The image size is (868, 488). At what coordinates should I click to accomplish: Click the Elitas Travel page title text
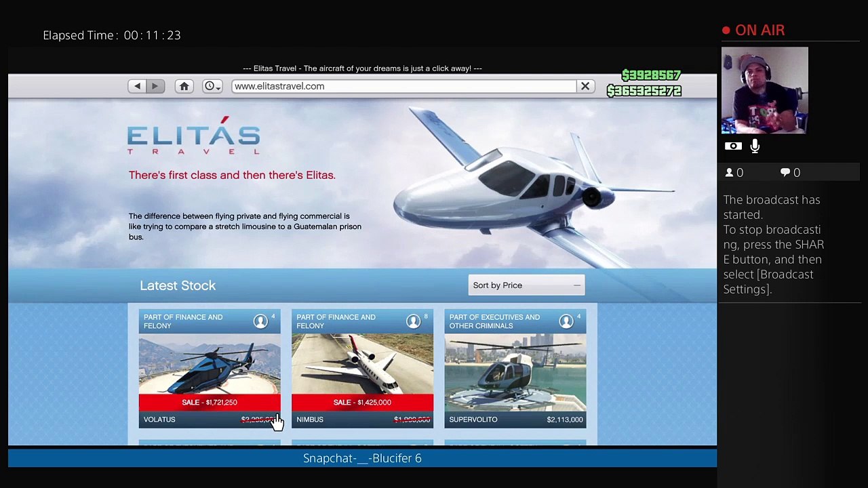click(362, 68)
